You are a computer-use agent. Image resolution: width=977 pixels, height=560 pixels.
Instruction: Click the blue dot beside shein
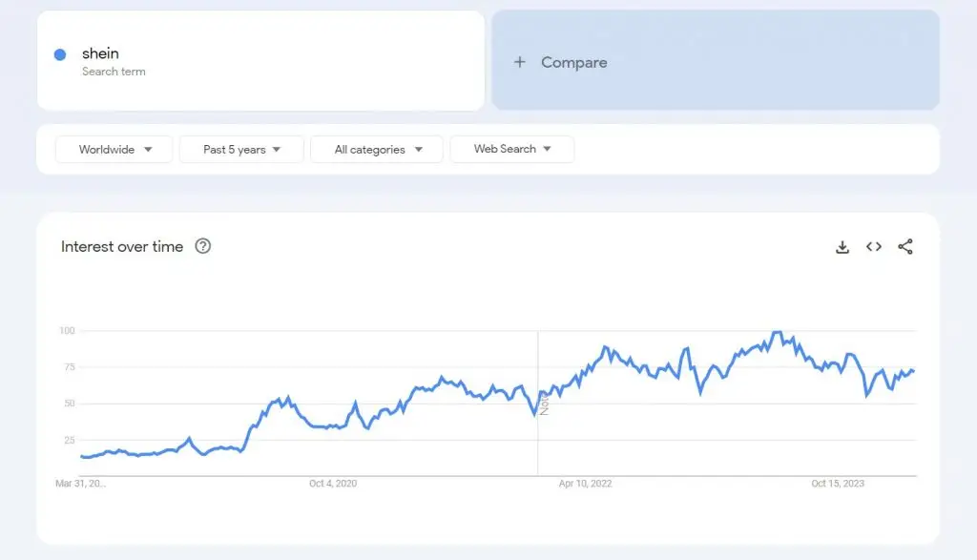tap(60, 54)
